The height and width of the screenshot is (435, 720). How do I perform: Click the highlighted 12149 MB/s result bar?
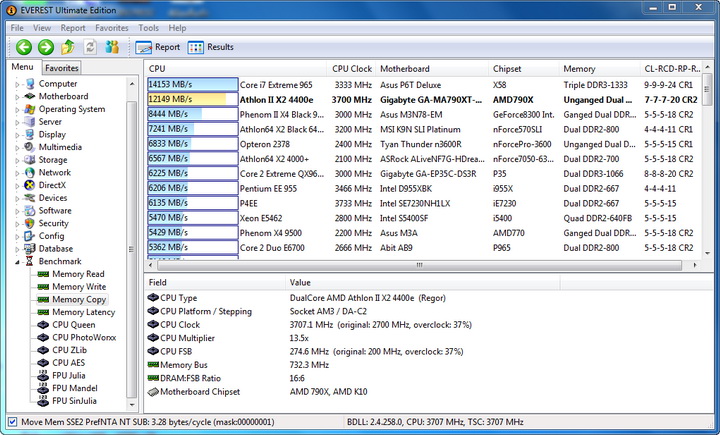point(192,99)
